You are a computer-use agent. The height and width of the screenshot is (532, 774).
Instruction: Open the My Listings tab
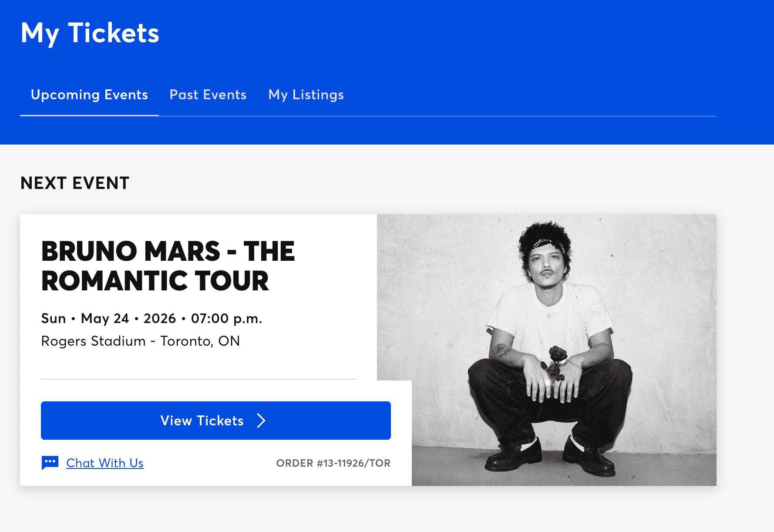click(x=306, y=94)
